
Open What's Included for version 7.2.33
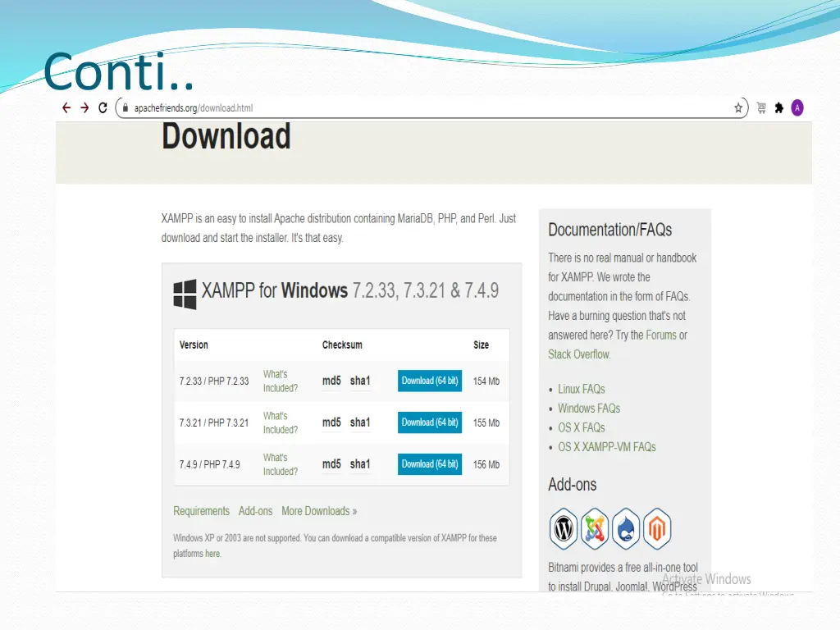(x=281, y=381)
